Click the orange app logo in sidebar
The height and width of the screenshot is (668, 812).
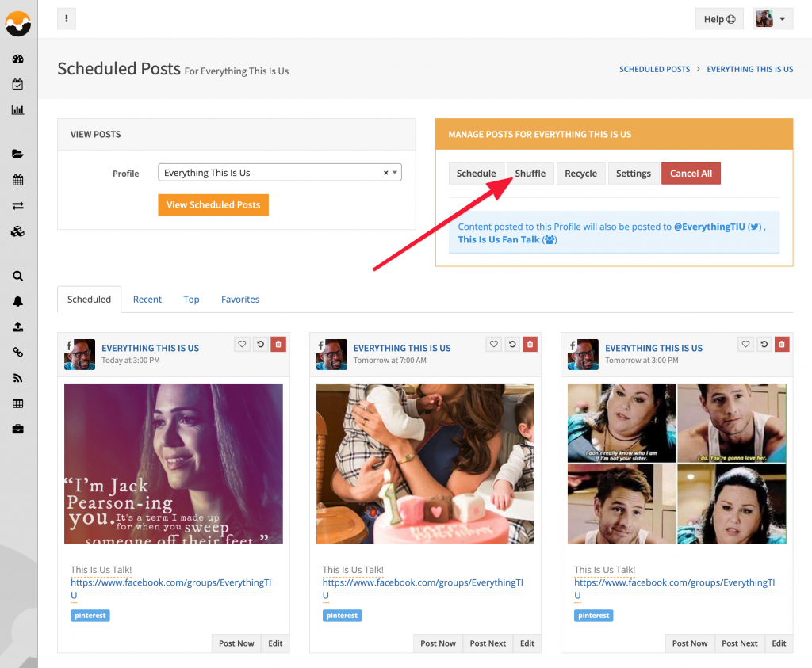(17, 23)
